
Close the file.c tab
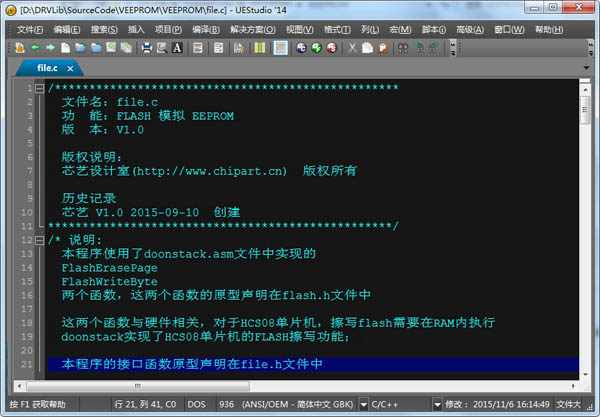(70, 68)
